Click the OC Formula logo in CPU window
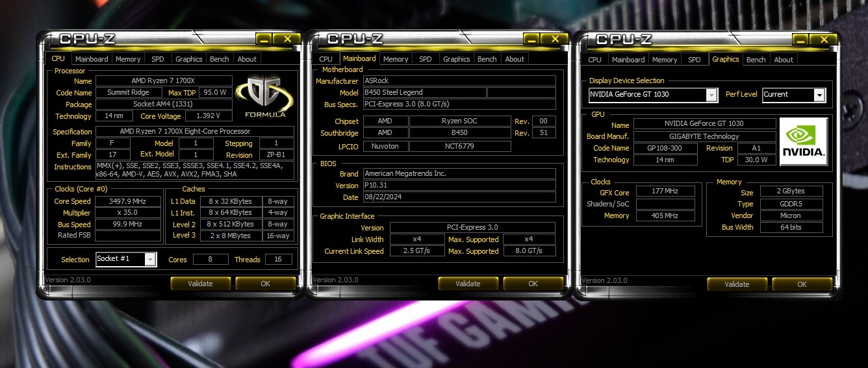The image size is (868, 368). coord(265,97)
